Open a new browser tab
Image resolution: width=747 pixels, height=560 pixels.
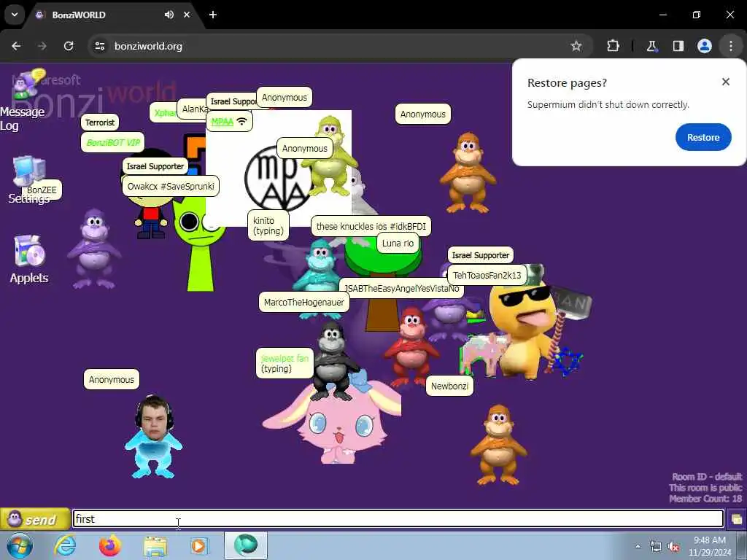click(213, 15)
